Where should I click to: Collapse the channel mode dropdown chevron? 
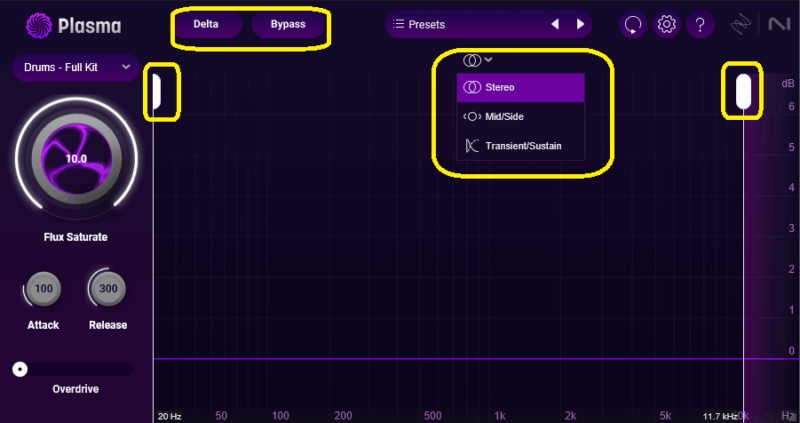tap(489, 60)
